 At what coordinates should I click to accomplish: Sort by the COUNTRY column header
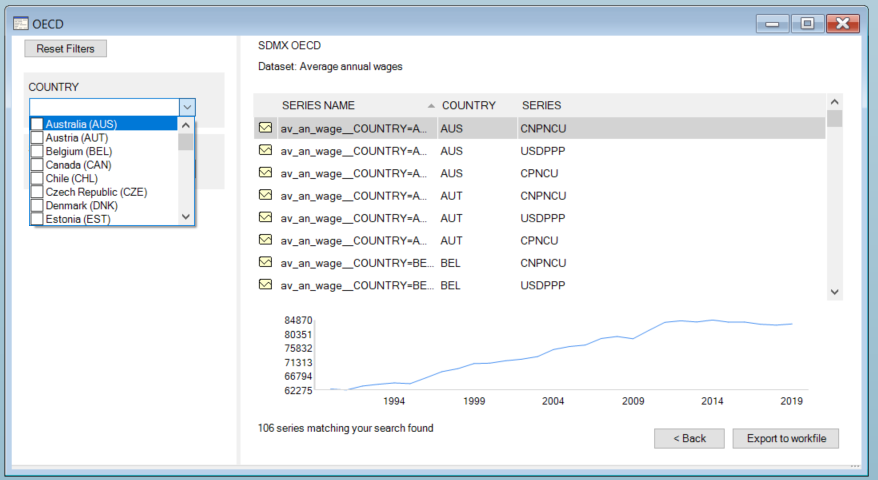[469, 105]
